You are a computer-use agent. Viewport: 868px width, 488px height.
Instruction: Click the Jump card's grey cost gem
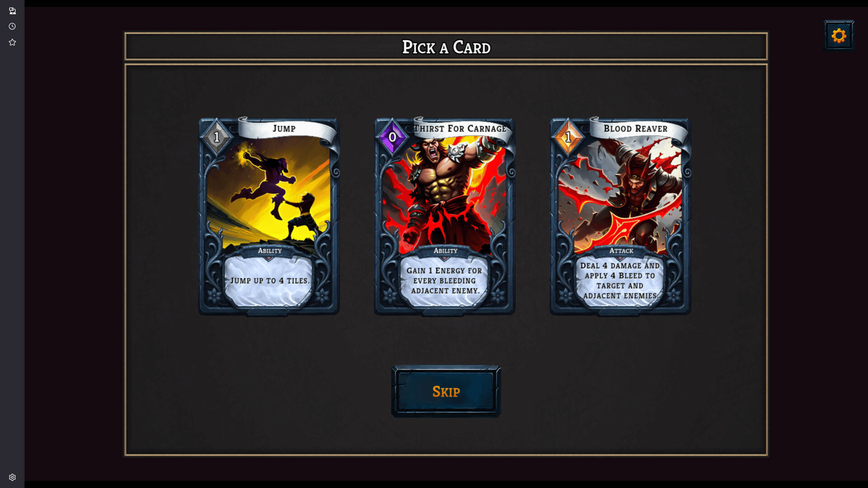217,137
